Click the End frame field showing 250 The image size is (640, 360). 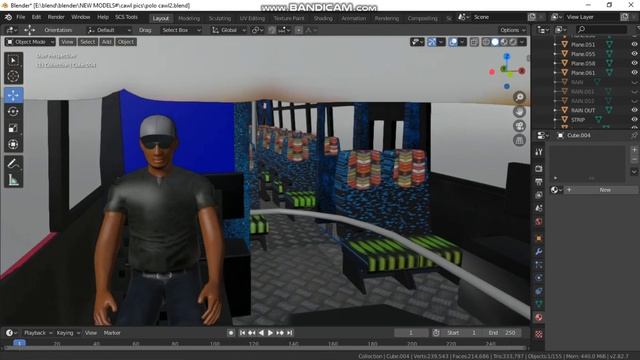pos(503,333)
